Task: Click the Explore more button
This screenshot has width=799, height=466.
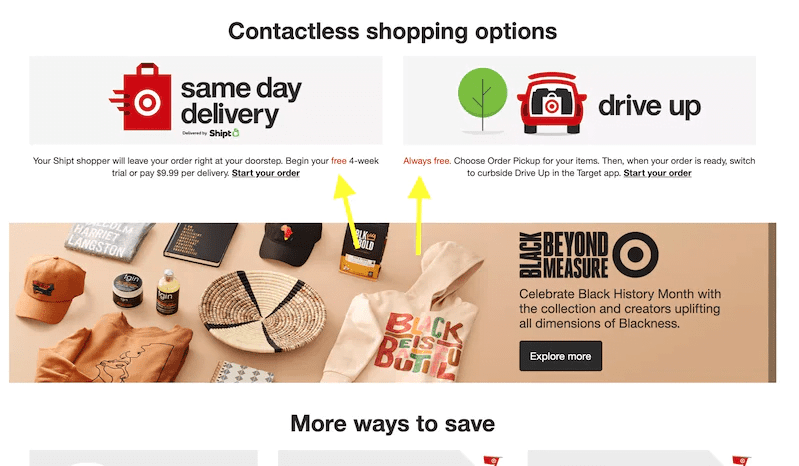Action: tap(561, 356)
